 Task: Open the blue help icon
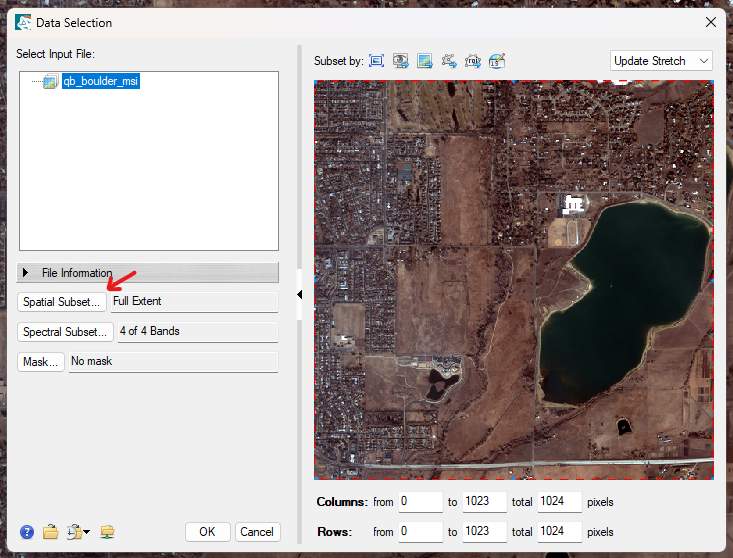coord(27,532)
